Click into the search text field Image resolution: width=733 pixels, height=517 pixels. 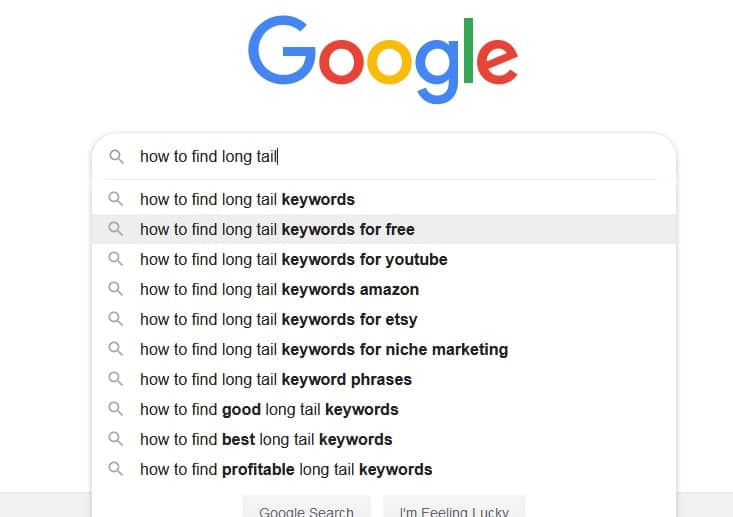click(400, 156)
